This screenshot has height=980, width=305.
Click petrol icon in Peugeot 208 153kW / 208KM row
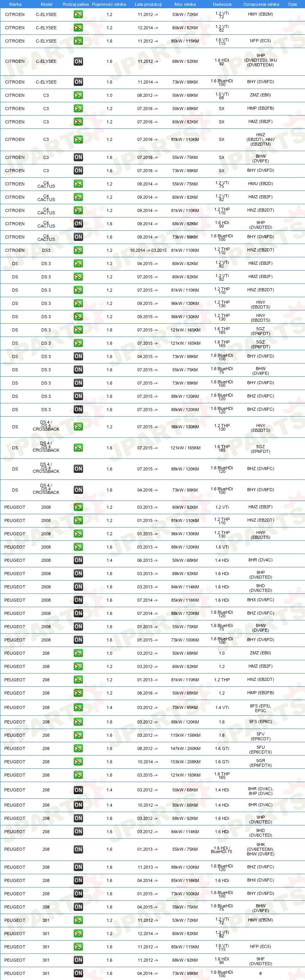pyautogui.click(x=78, y=762)
